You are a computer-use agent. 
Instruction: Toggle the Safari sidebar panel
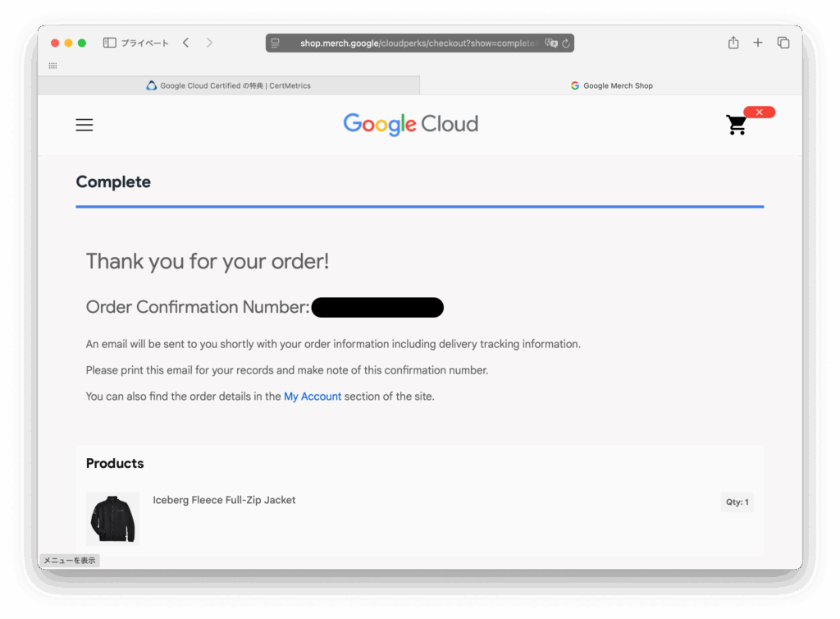click(x=109, y=43)
